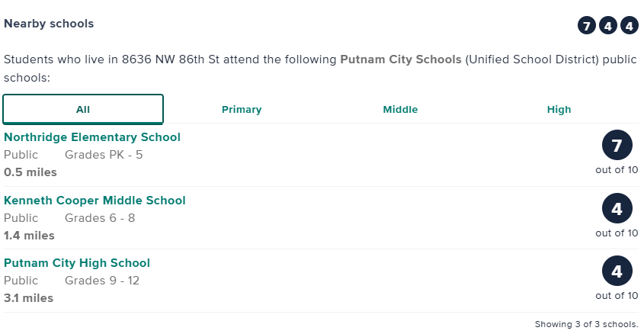The width and height of the screenshot is (644, 334).
Task: Click Northridge Elementary's 7 rating circle
Action: [617, 145]
